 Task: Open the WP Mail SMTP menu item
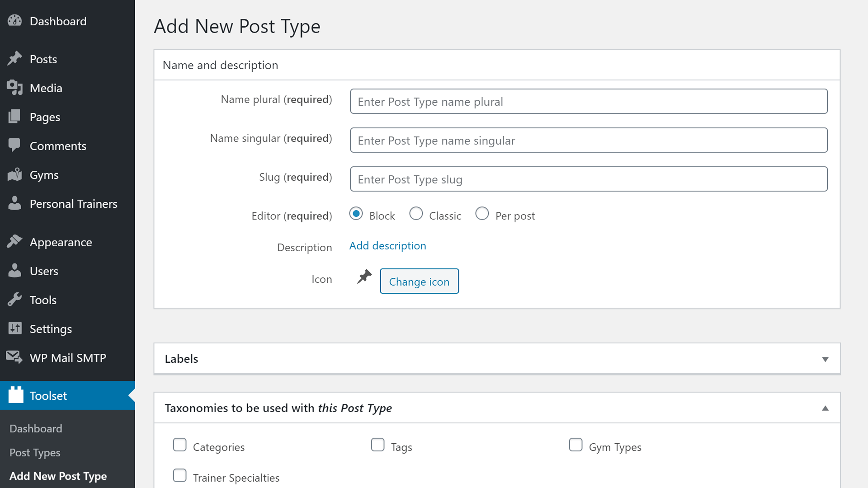[68, 357]
